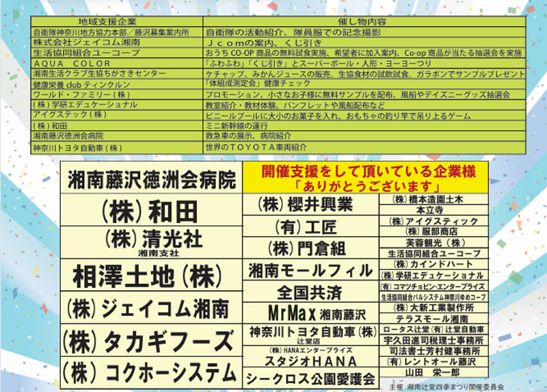Select the "生活協同組合パルシステム神奈川ゆめコープ" sponsor entry
This screenshot has height=392, width=547.
coord(433,297)
